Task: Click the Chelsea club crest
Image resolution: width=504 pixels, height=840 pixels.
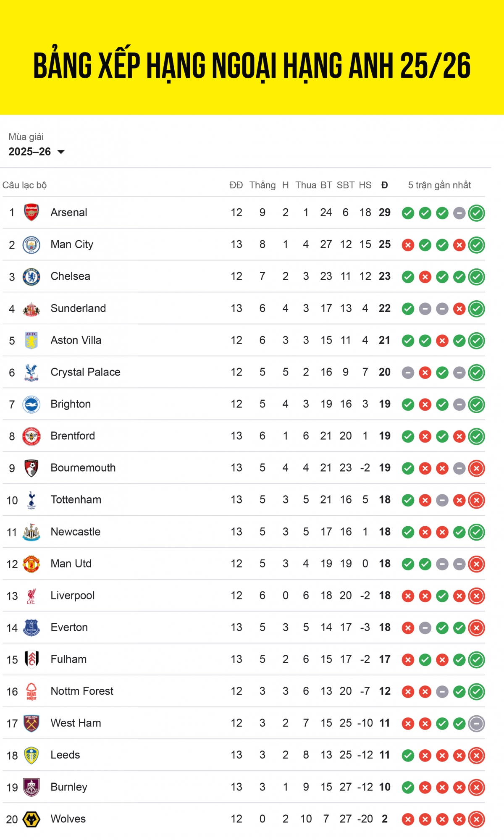Action: pos(31,276)
